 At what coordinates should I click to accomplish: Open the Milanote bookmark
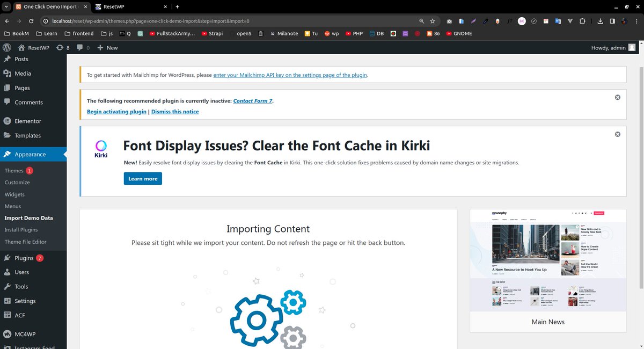[283, 33]
